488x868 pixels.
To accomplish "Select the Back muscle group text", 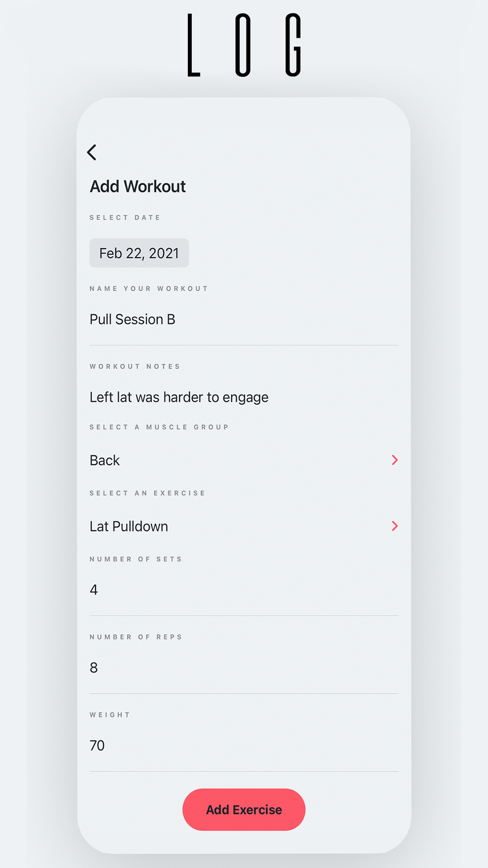I will pyautogui.click(x=104, y=460).
